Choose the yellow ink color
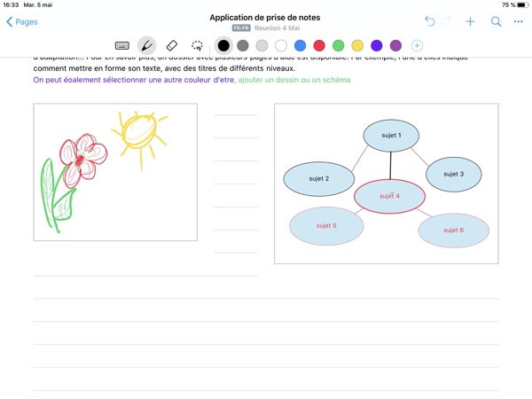Screen dimensions: 532x399 (357, 45)
